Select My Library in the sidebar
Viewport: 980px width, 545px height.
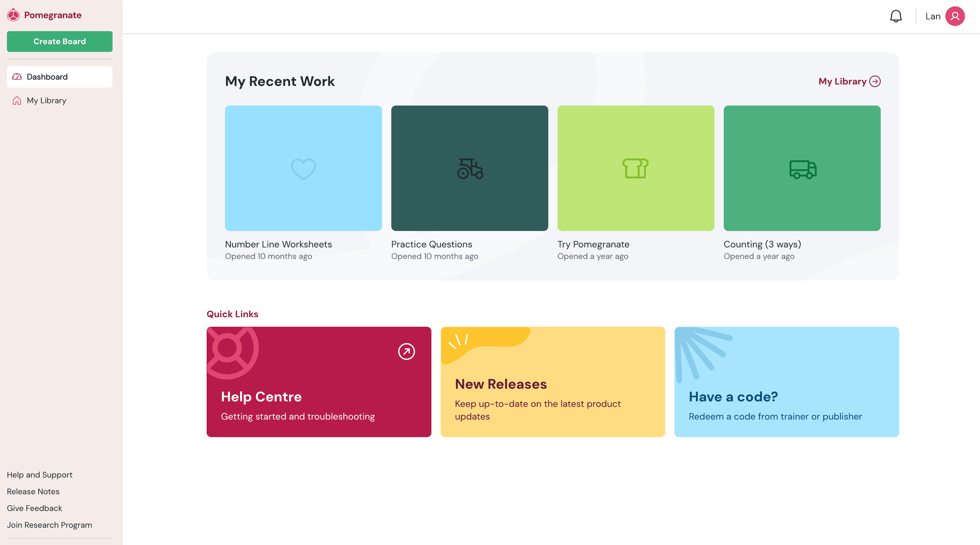[60, 101]
